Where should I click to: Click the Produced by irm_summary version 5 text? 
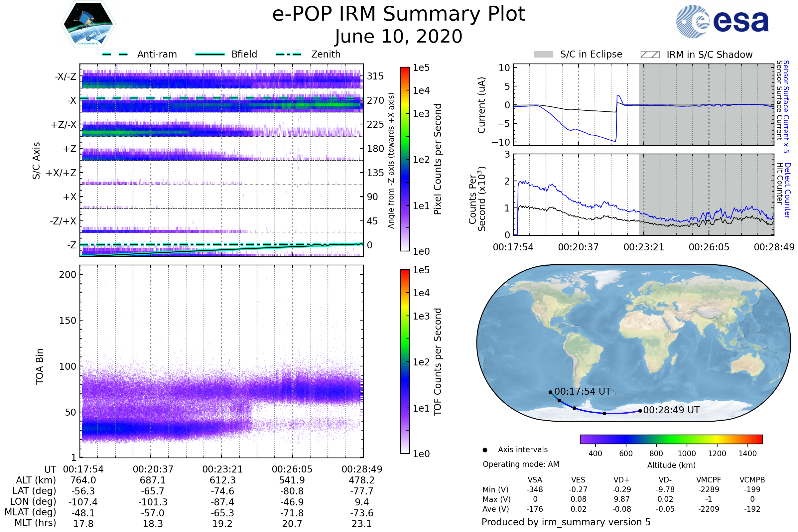tap(566, 522)
